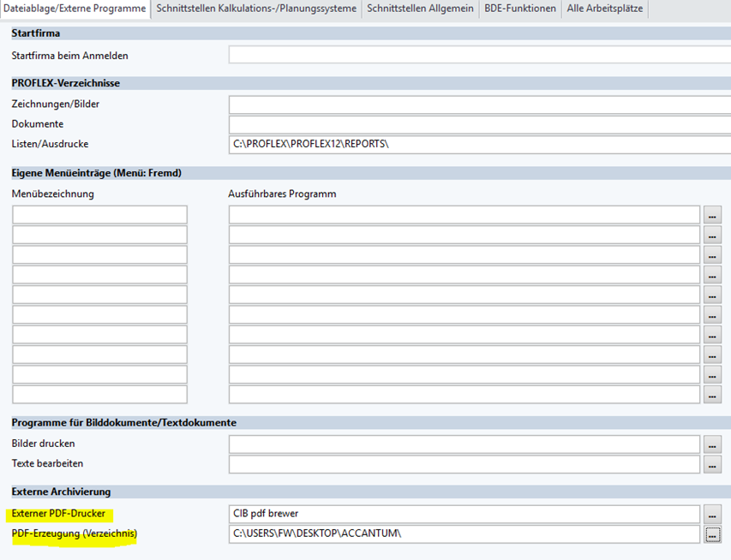This screenshot has height=560, width=731.
Task: Click the first Menübezeichnung input field
Action: tap(99, 215)
